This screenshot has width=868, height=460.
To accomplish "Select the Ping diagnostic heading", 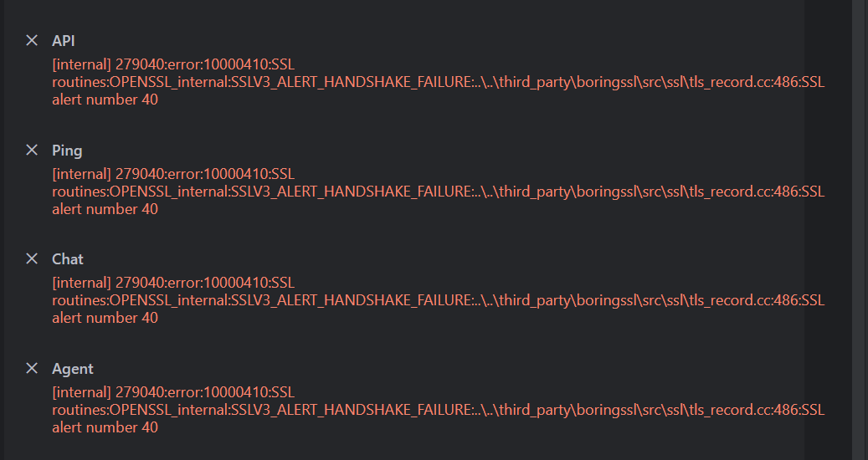I will click(67, 151).
